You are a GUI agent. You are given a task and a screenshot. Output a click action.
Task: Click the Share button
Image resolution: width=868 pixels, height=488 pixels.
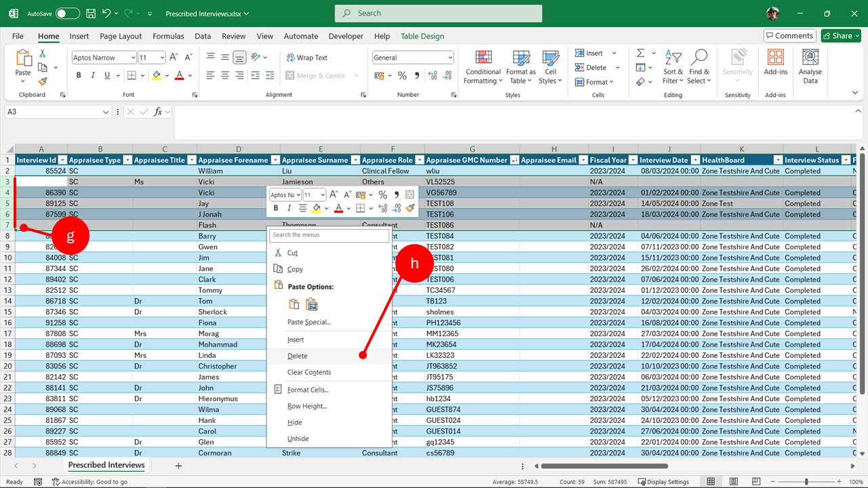click(840, 36)
